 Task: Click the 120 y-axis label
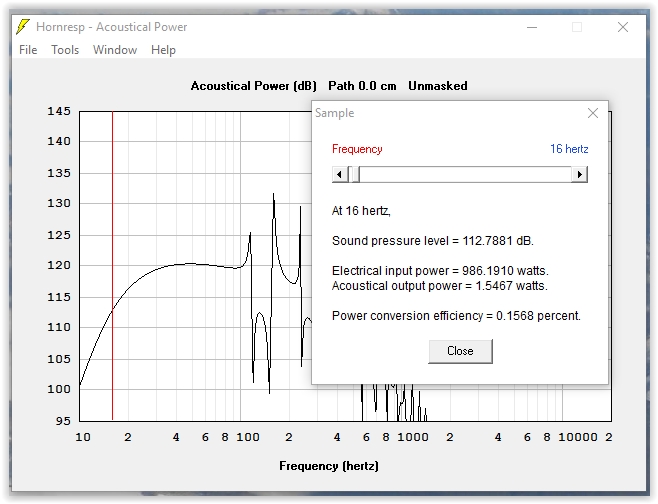pos(59,265)
